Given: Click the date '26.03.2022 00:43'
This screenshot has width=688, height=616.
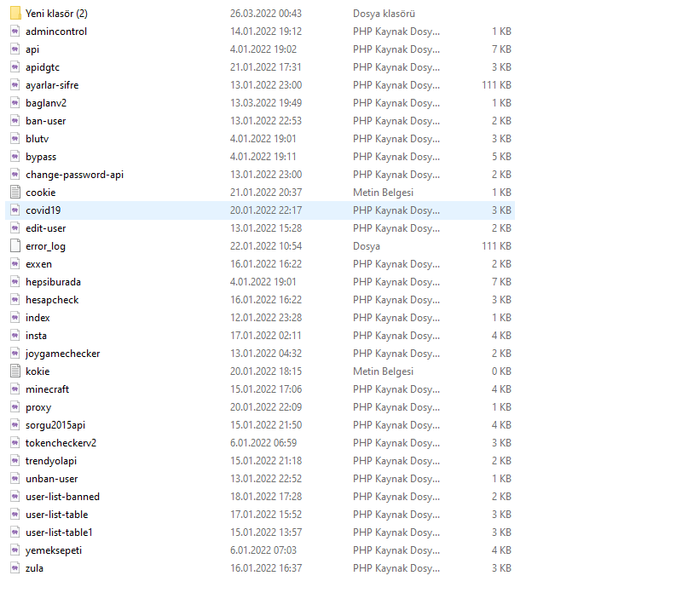Looking at the screenshot, I should click(x=266, y=13).
